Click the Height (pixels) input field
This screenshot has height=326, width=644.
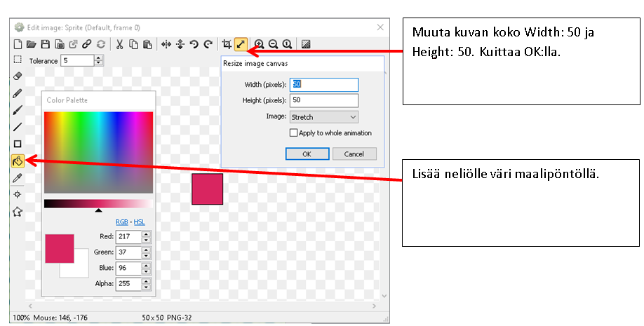click(323, 100)
